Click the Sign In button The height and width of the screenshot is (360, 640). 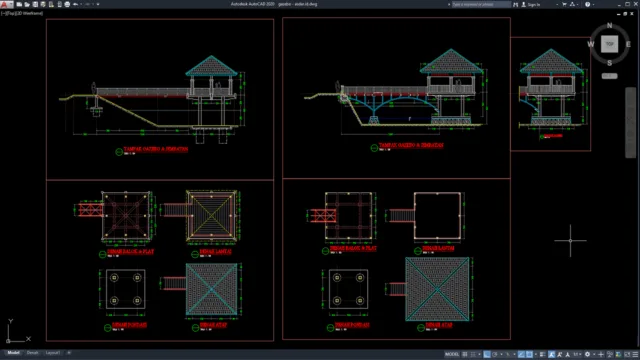click(531, 4)
